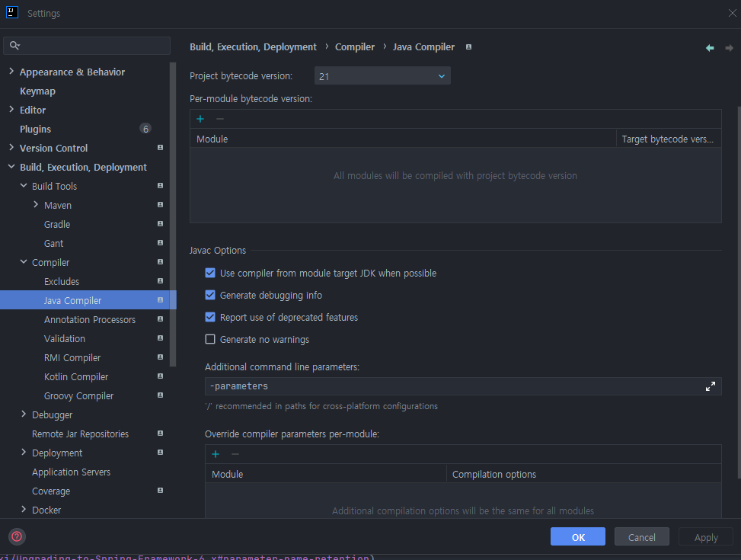
Task: Click the settings search input field
Action: point(87,46)
